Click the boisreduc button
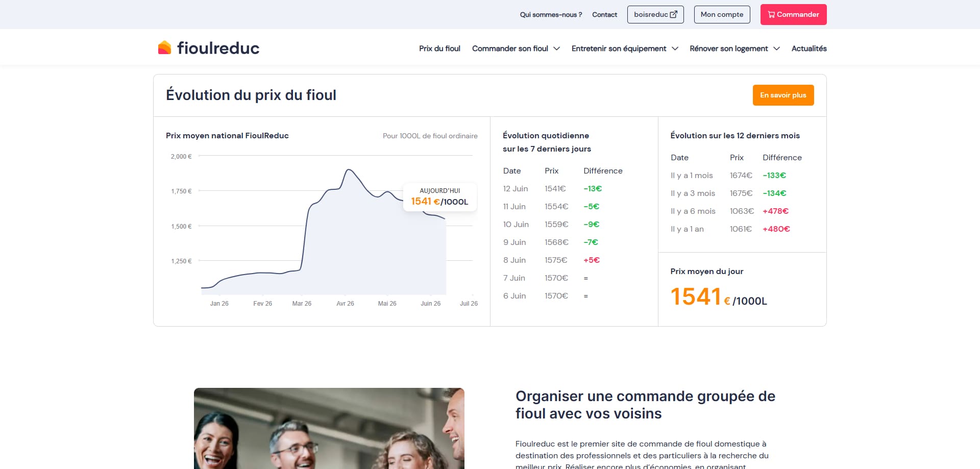 [655, 14]
